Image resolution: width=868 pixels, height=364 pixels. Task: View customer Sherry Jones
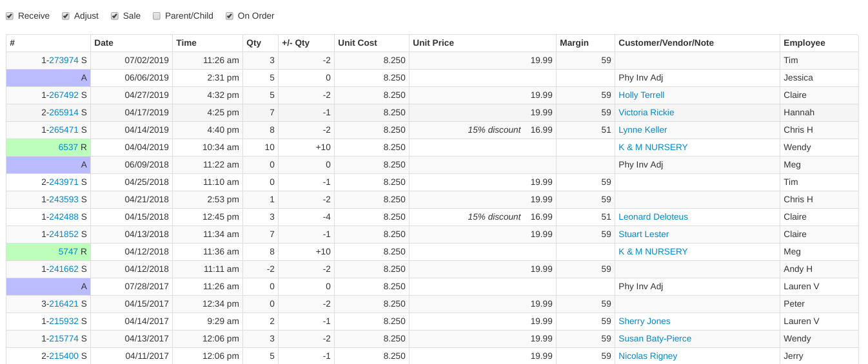pos(644,321)
